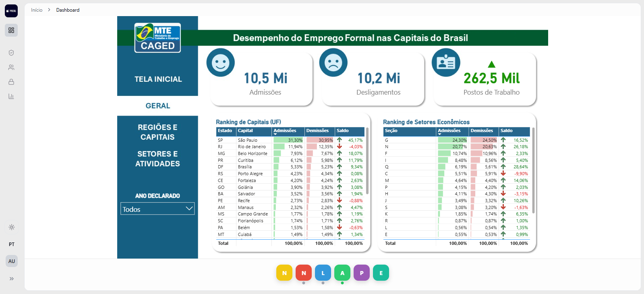Click the up arrow in Manaus row
Viewport: 644px width, 294px height.
coord(340,207)
